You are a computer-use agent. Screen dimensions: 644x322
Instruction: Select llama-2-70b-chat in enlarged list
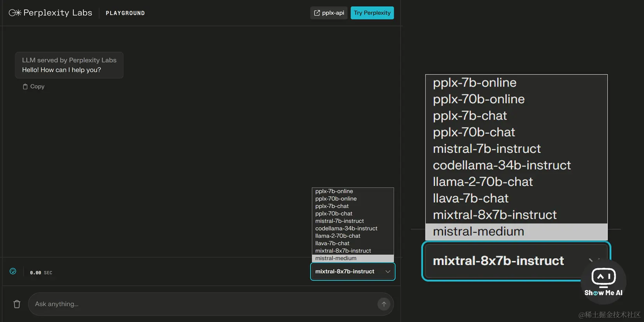tap(516, 182)
